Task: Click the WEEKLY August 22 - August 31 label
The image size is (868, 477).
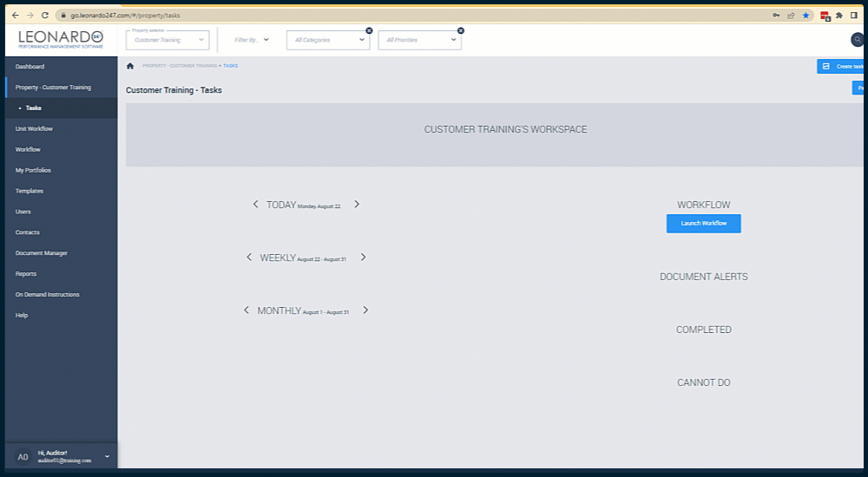Action: (x=303, y=258)
